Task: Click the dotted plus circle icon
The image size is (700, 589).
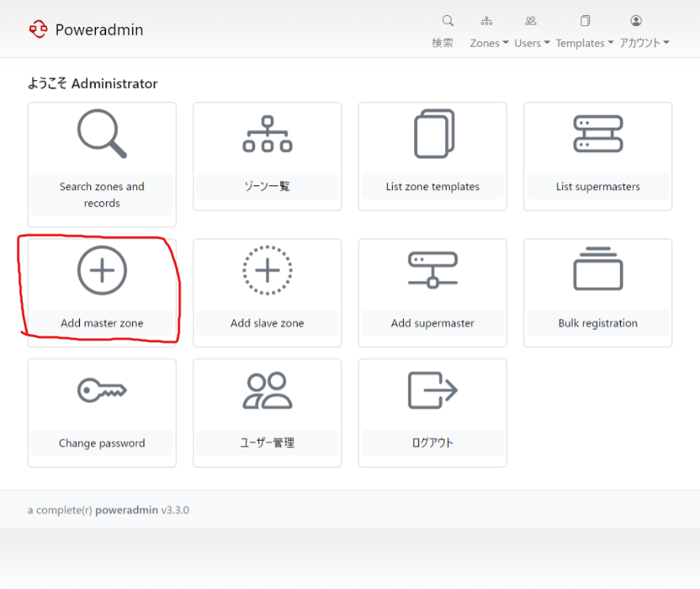Action: click(x=268, y=270)
